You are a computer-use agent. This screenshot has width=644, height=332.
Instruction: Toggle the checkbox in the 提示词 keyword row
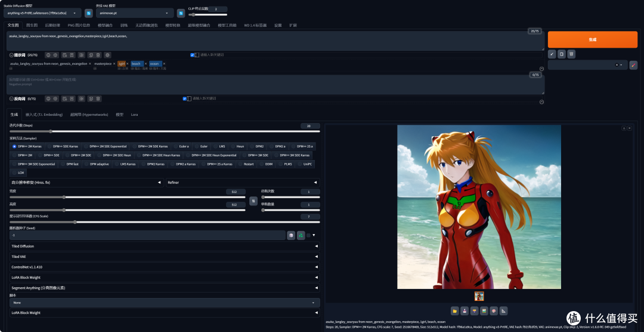pyautogui.click(x=192, y=55)
